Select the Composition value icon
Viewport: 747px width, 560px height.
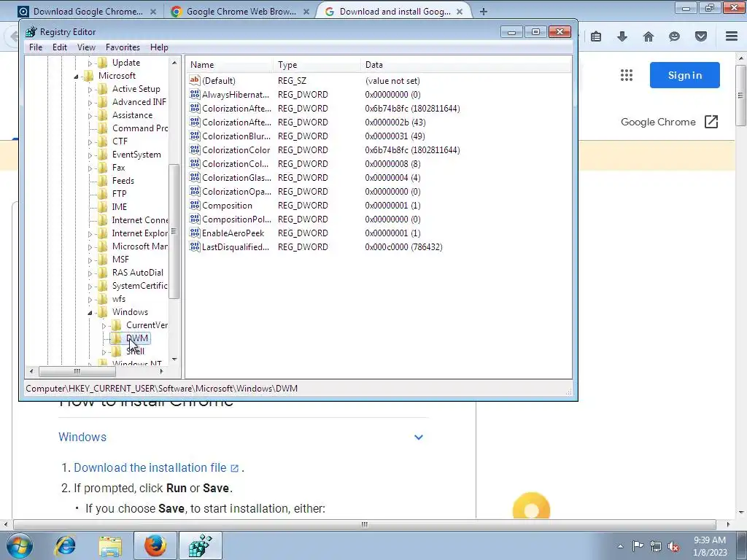pos(194,205)
